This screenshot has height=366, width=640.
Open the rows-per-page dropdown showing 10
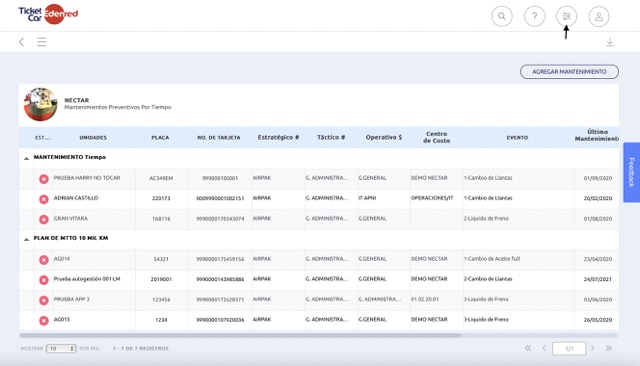61,348
